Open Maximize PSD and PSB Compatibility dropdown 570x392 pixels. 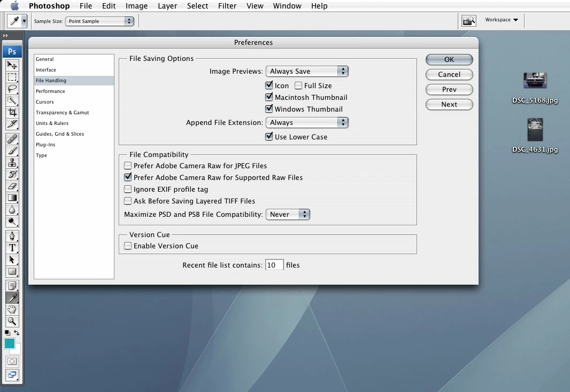click(x=288, y=214)
